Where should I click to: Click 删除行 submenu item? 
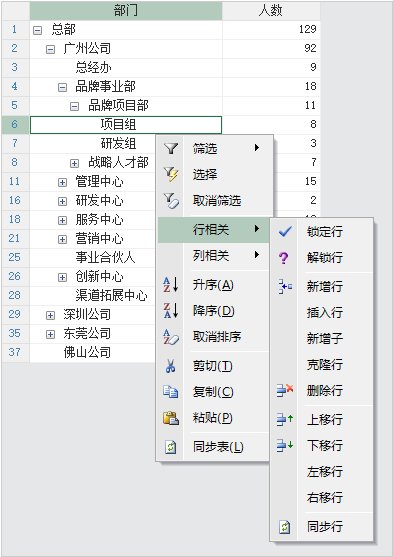[322, 390]
